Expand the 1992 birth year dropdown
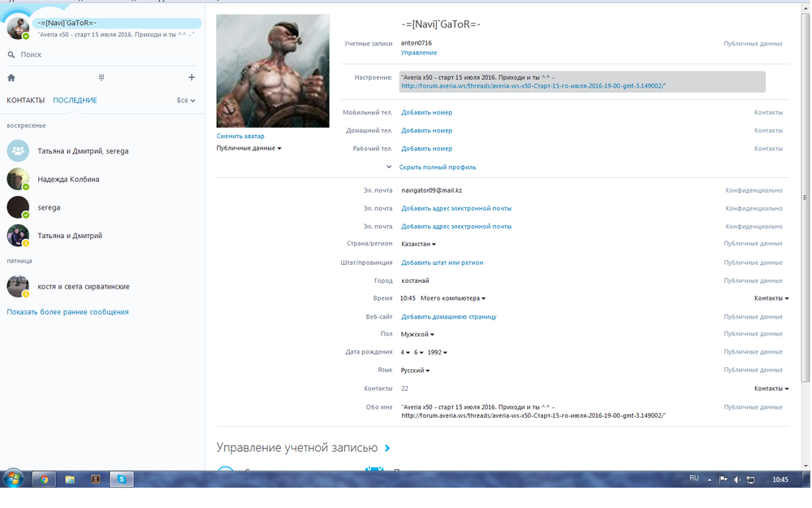This screenshot has width=812, height=508. point(437,352)
